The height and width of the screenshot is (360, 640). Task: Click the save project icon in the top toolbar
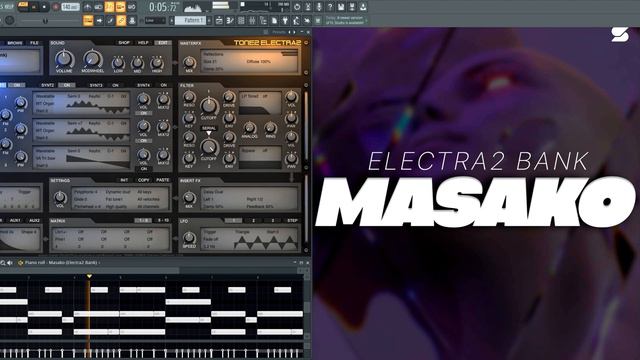341,7
